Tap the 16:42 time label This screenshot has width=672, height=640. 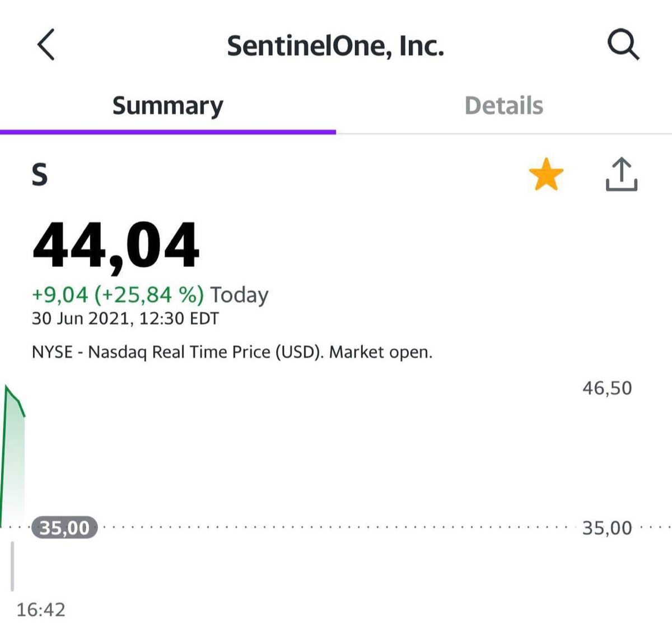pyautogui.click(x=41, y=609)
